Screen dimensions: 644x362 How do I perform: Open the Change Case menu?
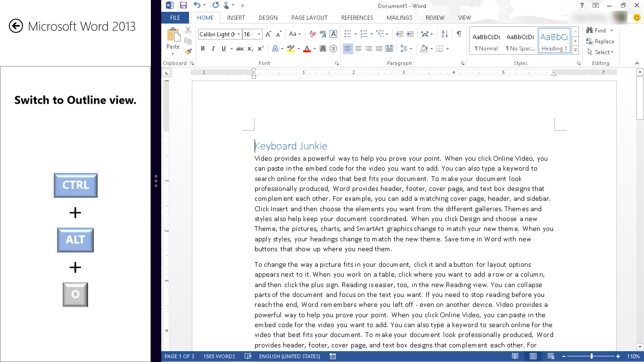[x=295, y=34]
